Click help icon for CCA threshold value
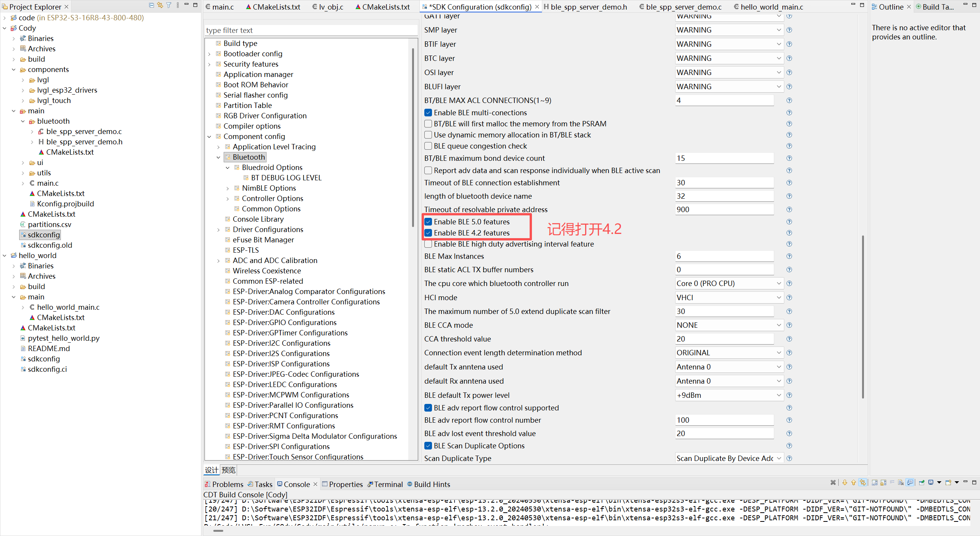Viewport: 980px width, 536px height. click(789, 339)
